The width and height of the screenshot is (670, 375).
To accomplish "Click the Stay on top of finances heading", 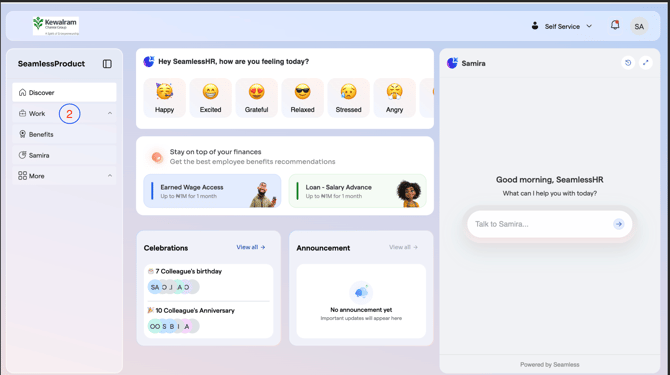I will click(215, 152).
